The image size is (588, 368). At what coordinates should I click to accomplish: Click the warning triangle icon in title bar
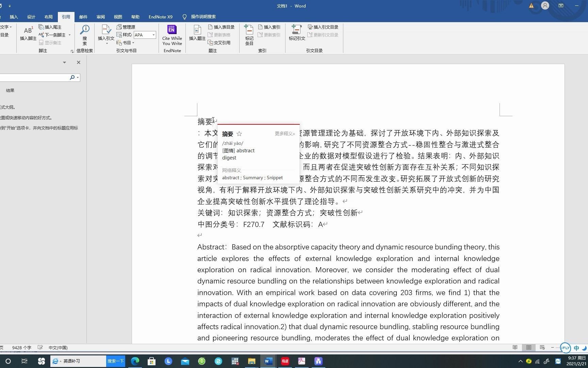531,6
